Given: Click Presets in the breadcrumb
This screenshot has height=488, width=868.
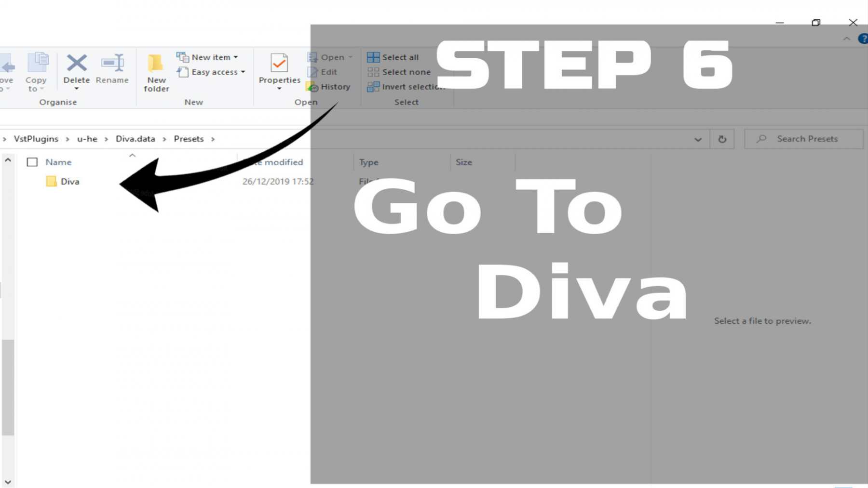Looking at the screenshot, I should point(189,139).
